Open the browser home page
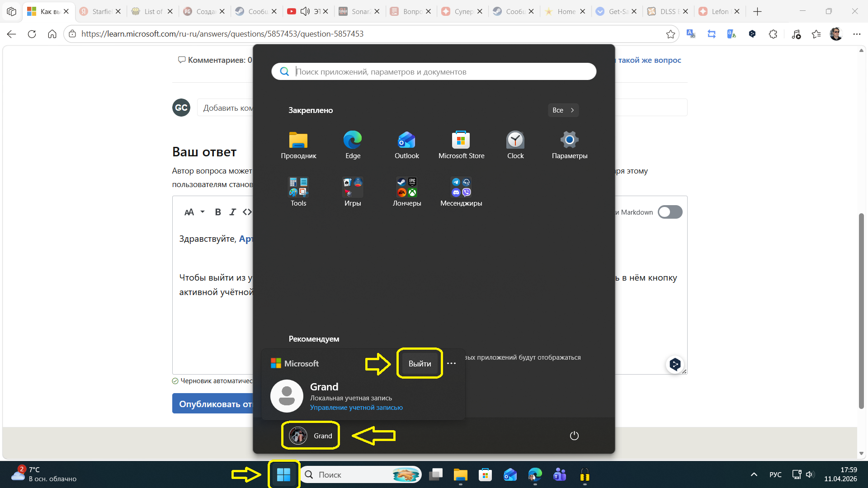 (x=52, y=34)
